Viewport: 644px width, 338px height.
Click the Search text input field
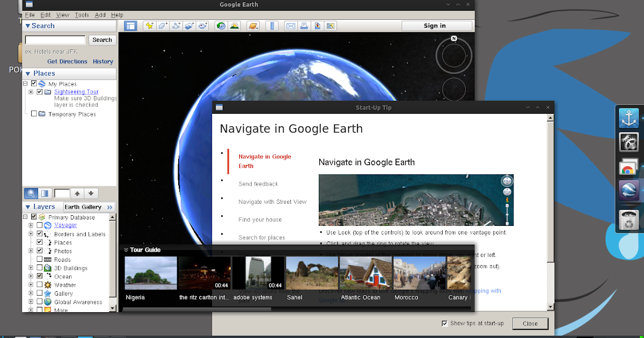point(55,40)
